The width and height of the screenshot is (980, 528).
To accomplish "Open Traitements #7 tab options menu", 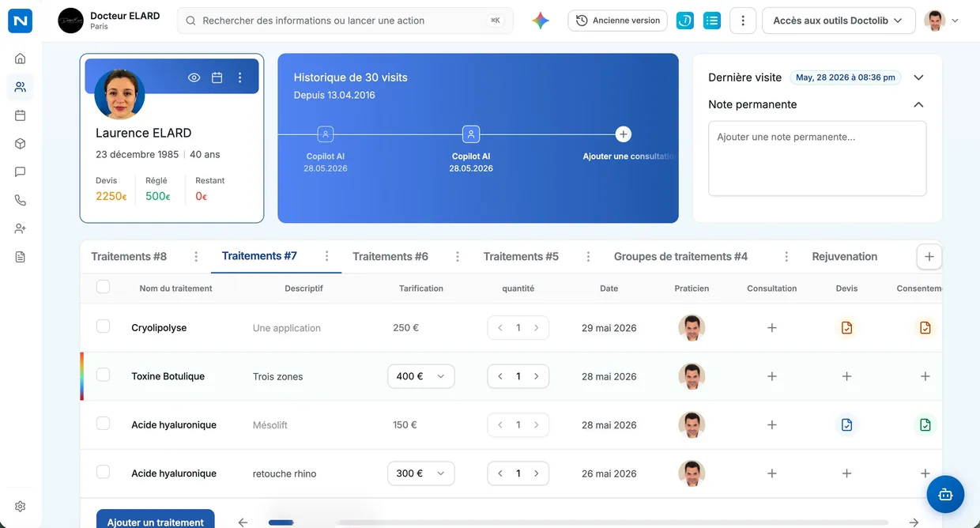I will point(326,256).
